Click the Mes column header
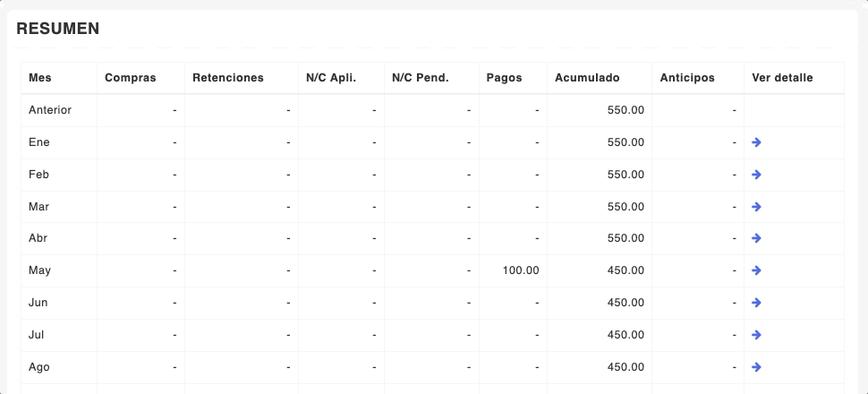Viewport: 868px width, 394px height. (40, 78)
